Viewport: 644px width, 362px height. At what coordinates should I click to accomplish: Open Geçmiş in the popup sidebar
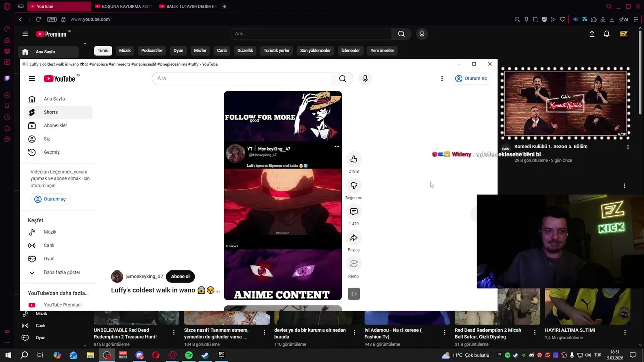pos(58,152)
